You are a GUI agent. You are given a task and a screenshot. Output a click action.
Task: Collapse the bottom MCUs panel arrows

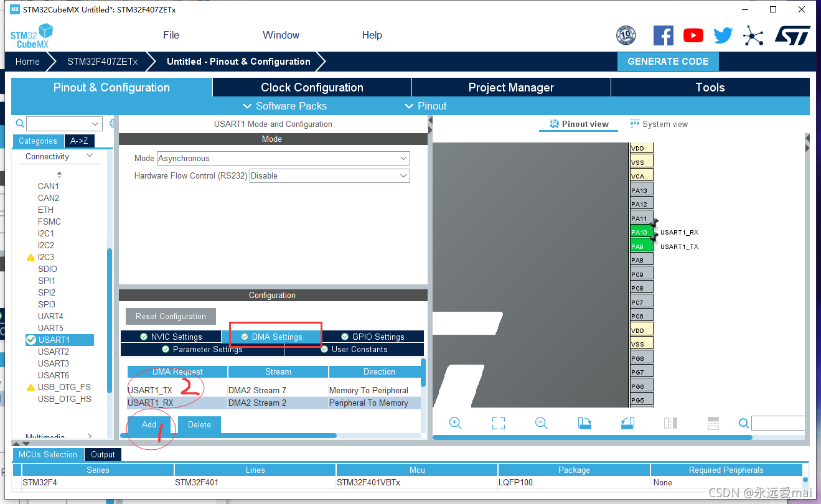pos(21,444)
